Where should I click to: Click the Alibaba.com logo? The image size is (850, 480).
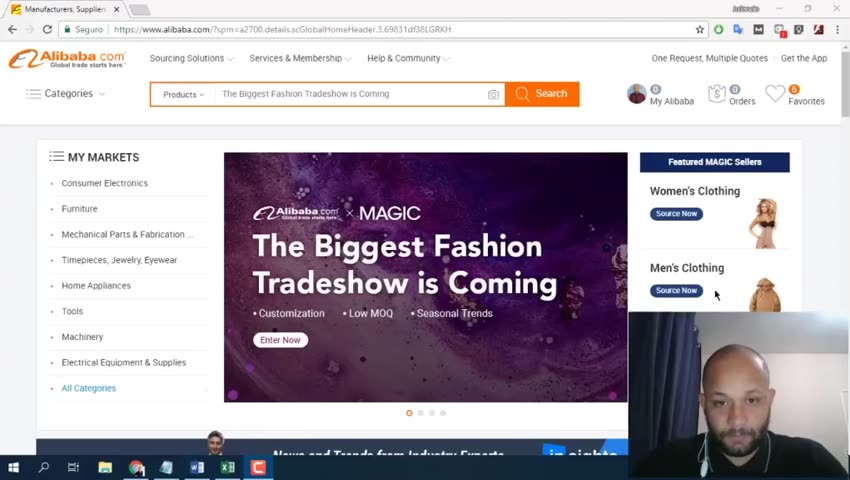pos(67,59)
